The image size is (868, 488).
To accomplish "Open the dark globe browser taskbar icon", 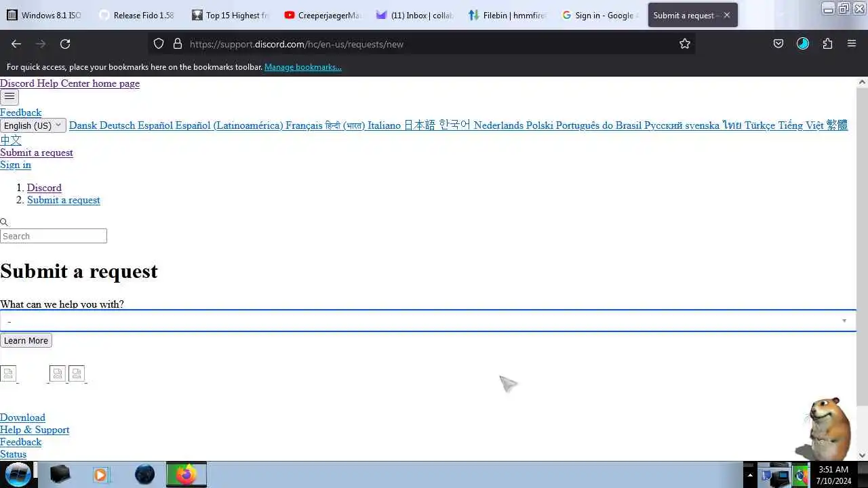I will (144, 474).
